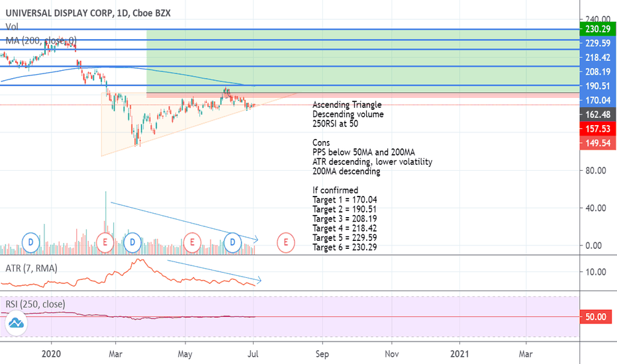
Task: Select the 'Target 4 = 218.42' line
Action: click(345, 228)
